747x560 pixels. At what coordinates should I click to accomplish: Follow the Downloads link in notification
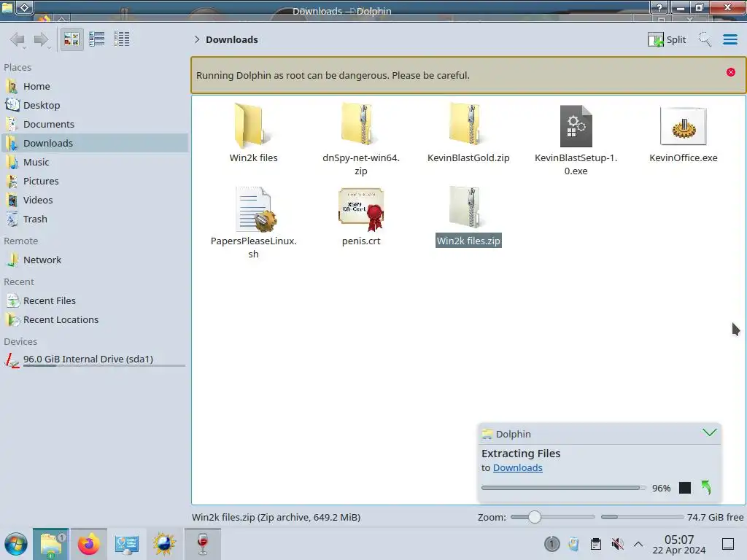pyautogui.click(x=517, y=468)
